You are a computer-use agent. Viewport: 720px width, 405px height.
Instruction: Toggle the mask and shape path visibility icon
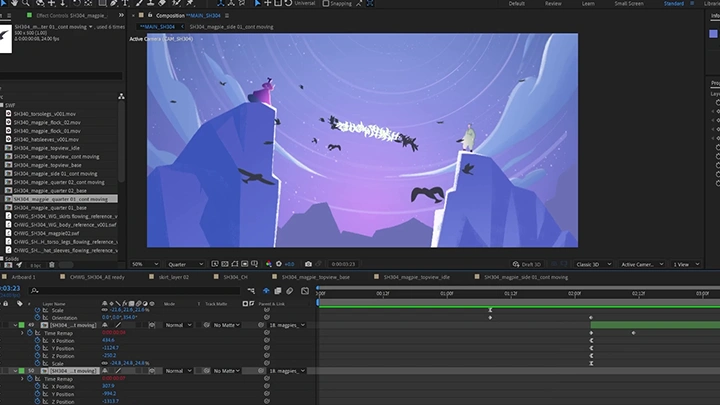235,264
